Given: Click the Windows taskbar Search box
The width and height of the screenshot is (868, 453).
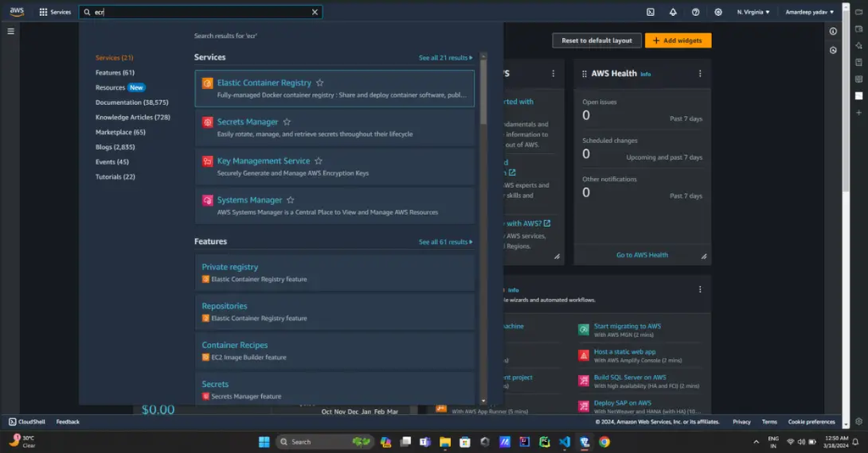Looking at the screenshot, I should pos(325,442).
